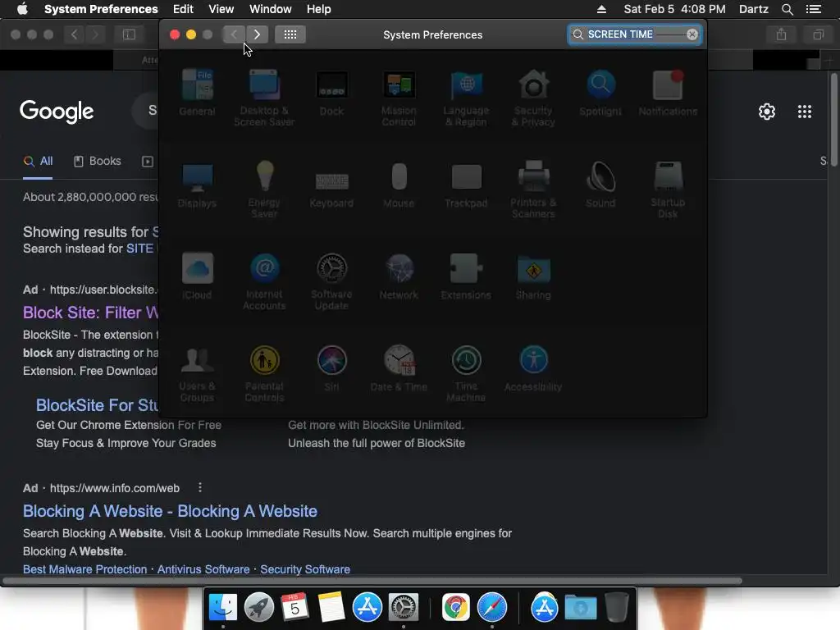840x630 pixels.
Task: Open Users & Groups preferences
Action: [197, 373]
